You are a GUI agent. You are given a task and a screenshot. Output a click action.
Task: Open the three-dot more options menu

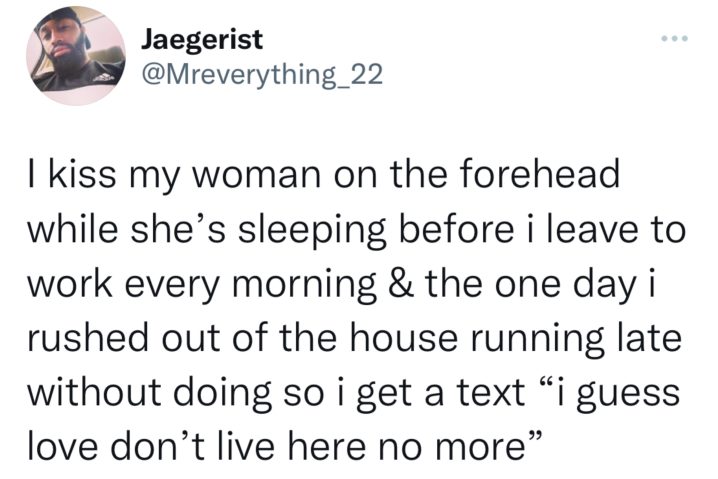pos(674,39)
